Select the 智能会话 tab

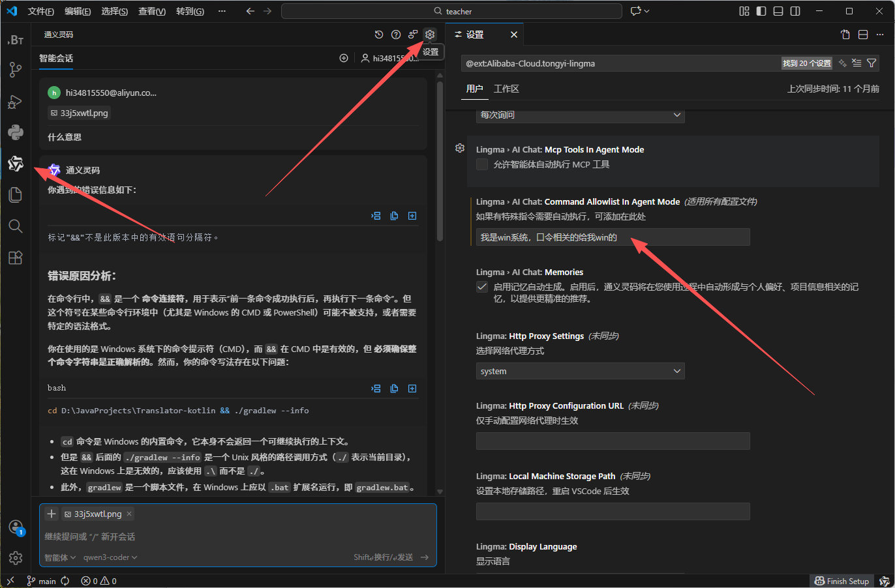(x=56, y=58)
